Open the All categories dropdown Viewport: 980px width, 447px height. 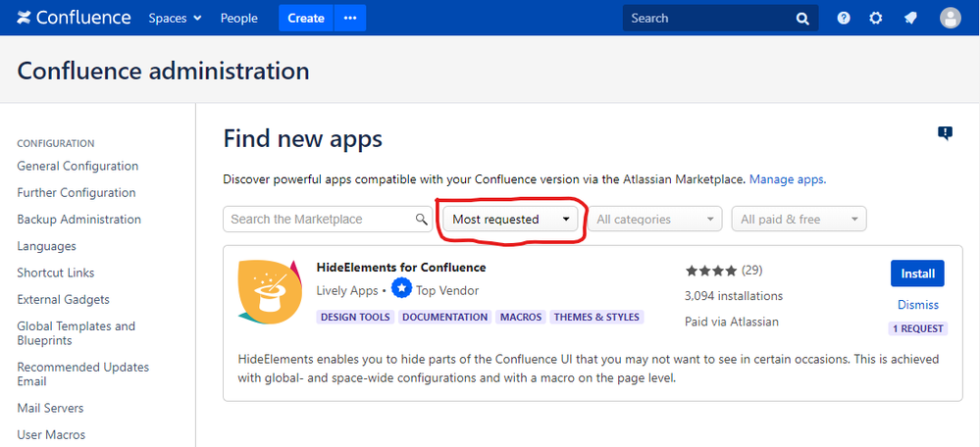pyautogui.click(x=654, y=220)
